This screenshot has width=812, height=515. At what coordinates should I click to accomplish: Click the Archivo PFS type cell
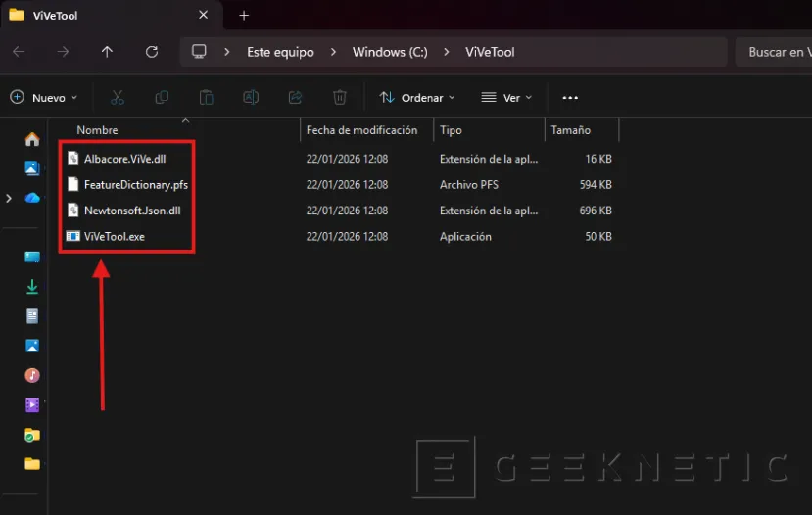468,185
